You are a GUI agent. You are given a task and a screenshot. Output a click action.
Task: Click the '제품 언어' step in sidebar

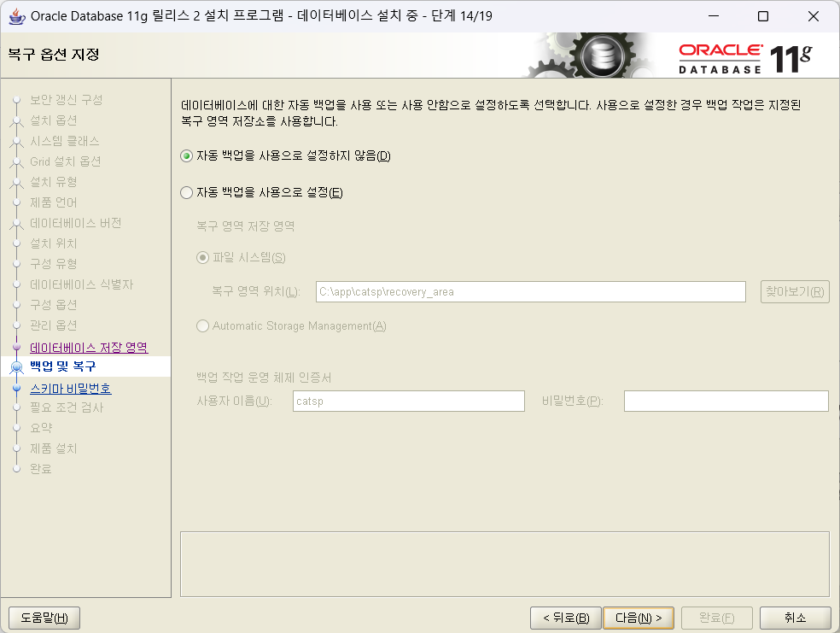pos(54,202)
